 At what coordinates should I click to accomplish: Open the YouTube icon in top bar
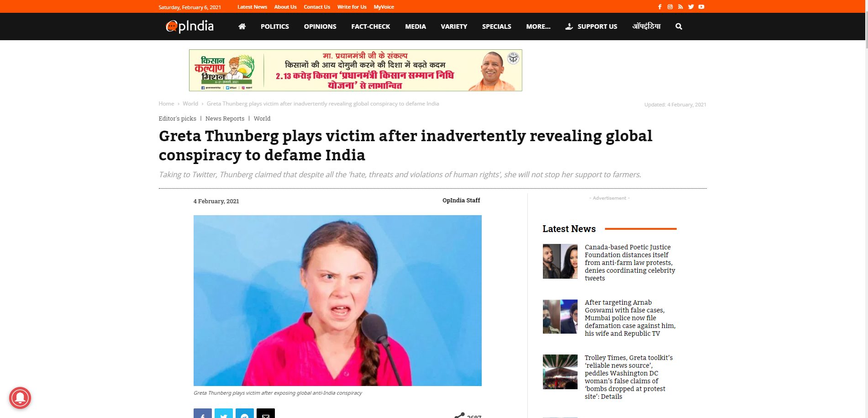tap(701, 7)
